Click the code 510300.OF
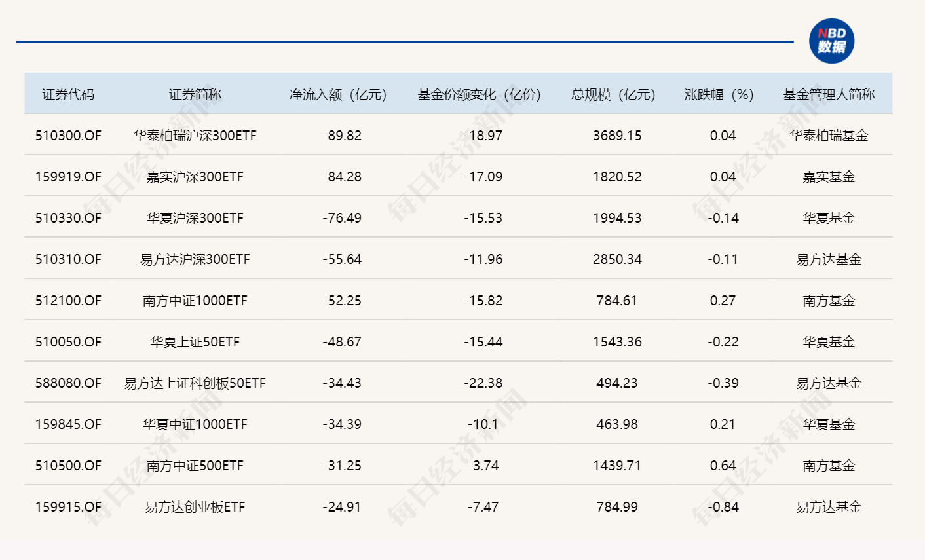 coord(69,136)
